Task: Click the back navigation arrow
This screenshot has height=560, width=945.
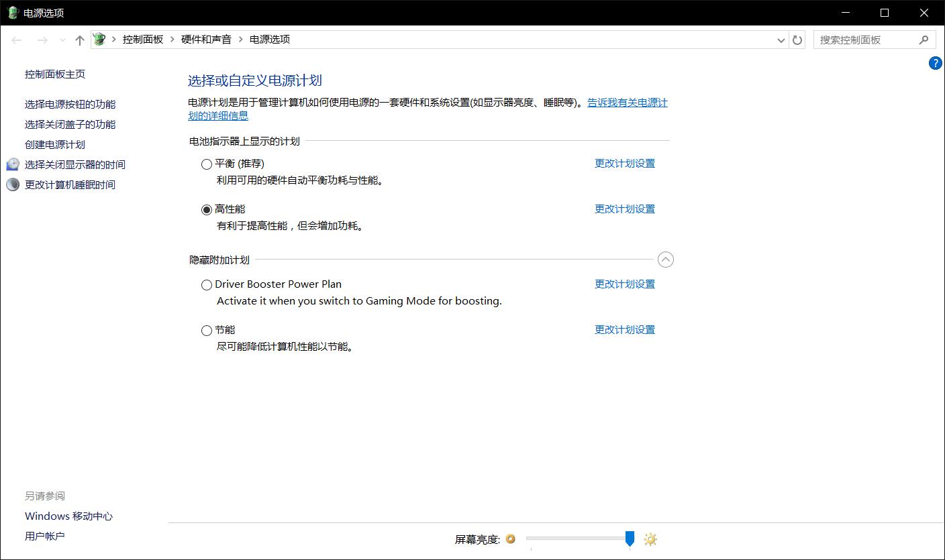Action: point(17,40)
